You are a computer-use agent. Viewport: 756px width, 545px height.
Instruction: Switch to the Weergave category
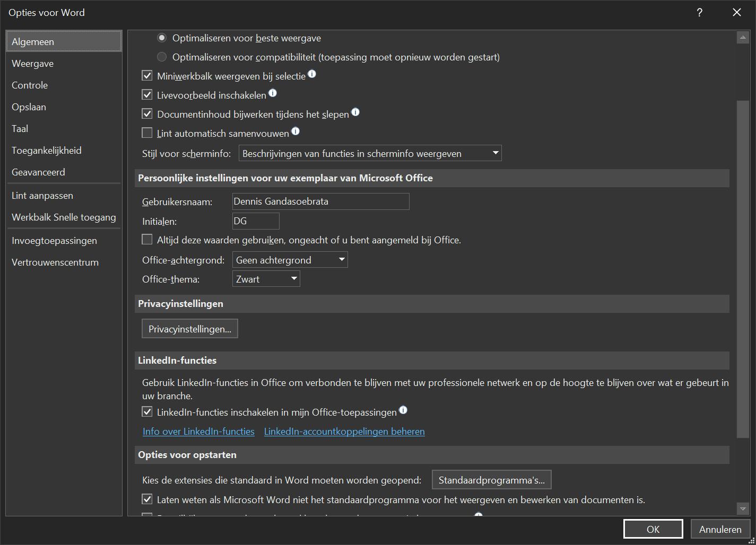point(33,64)
